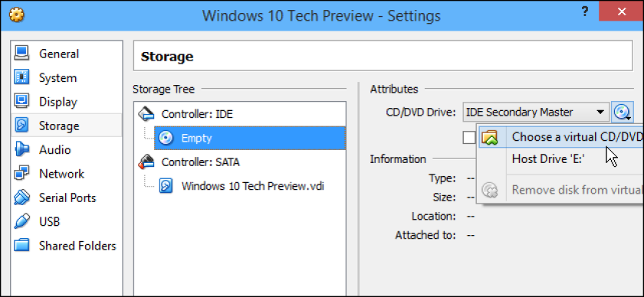Click the Display screen icon
The width and height of the screenshot is (644, 297).
click(x=21, y=100)
